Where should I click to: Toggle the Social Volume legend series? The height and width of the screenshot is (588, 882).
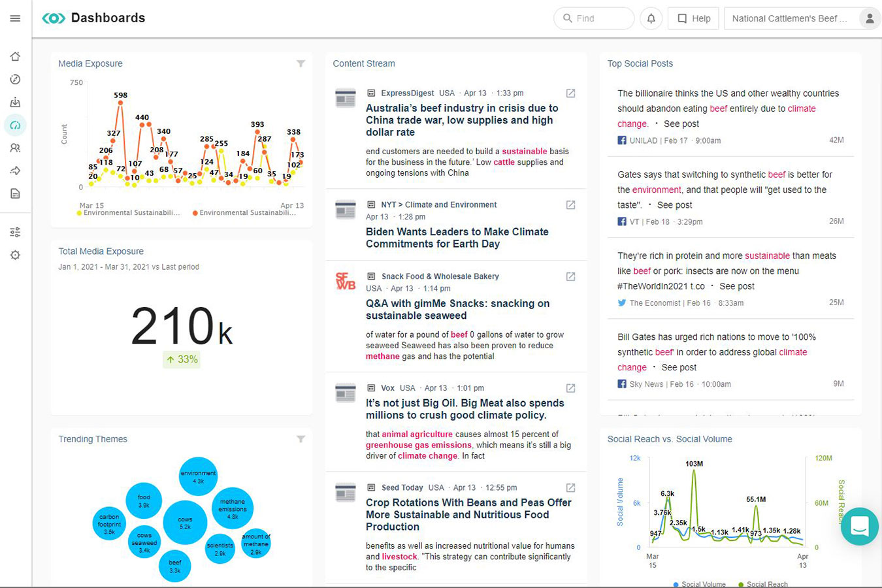click(x=702, y=584)
